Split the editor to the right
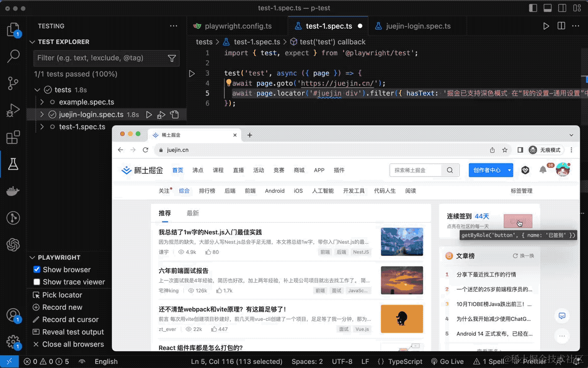The height and width of the screenshot is (368, 588). tap(561, 26)
